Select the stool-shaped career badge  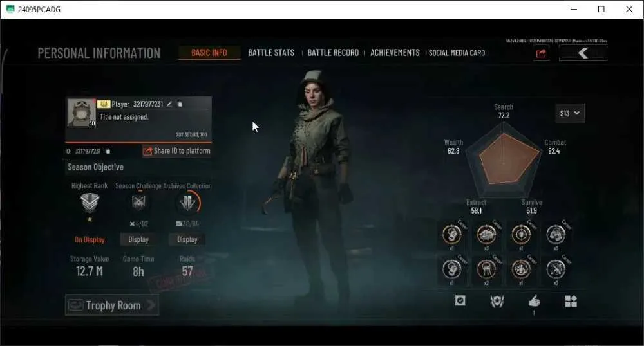[x=486, y=269]
